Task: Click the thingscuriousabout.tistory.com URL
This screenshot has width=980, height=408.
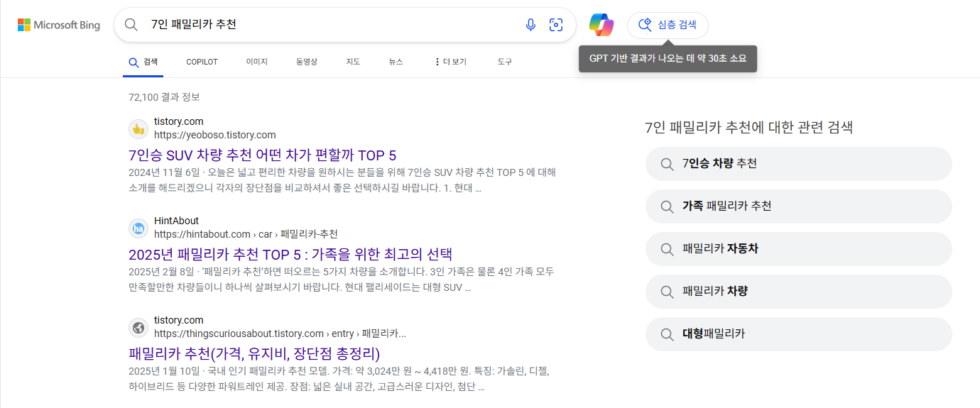Action: pyautogui.click(x=280, y=333)
